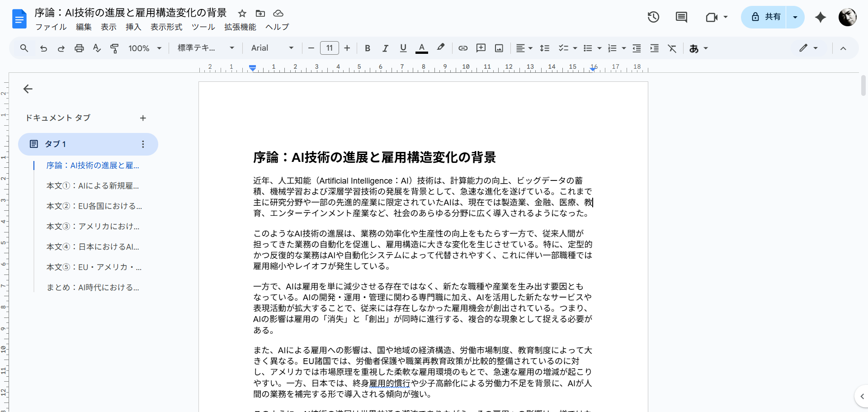Screen dimensions: 868x412
Task: Open the text color picker
Action: click(x=422, y=48)
